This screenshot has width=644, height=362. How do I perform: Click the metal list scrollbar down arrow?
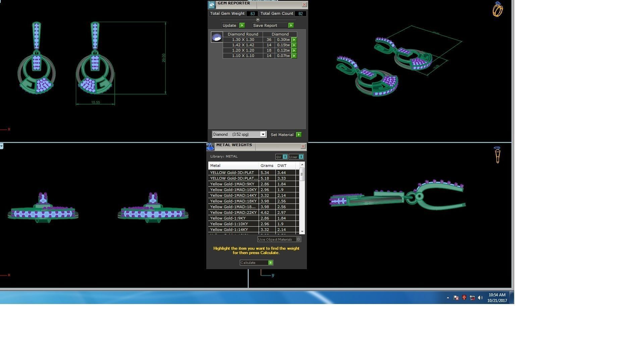coord(302,232)
